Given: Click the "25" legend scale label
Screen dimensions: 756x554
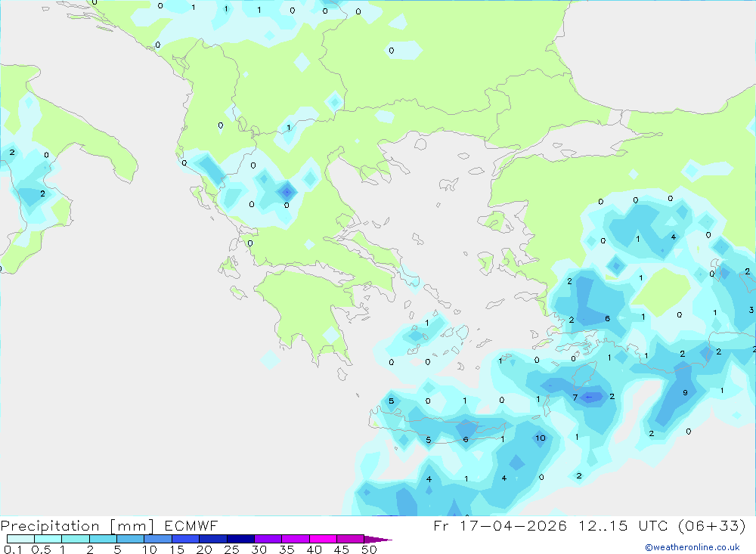Looking at the screenshot, I should (x=231, y=549).
